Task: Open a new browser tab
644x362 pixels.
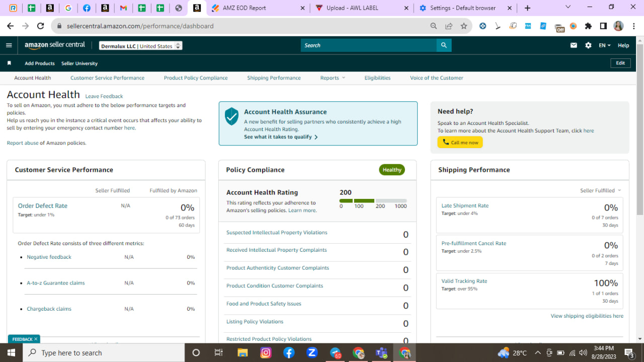Action: coord(527,8)
